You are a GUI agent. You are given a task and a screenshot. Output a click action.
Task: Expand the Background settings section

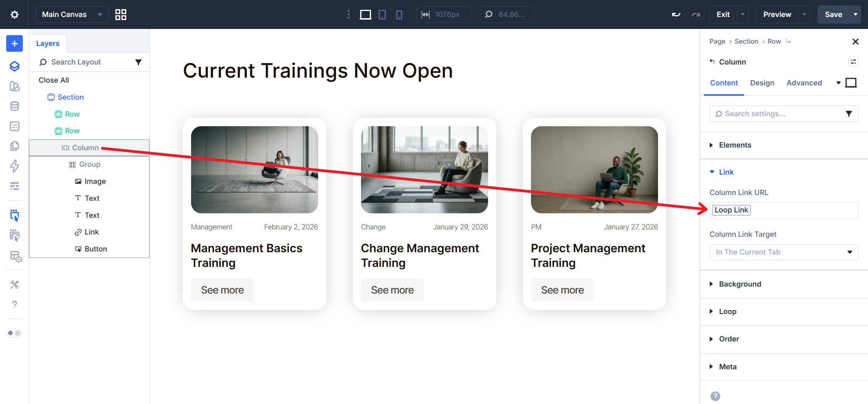click(740, 284)
